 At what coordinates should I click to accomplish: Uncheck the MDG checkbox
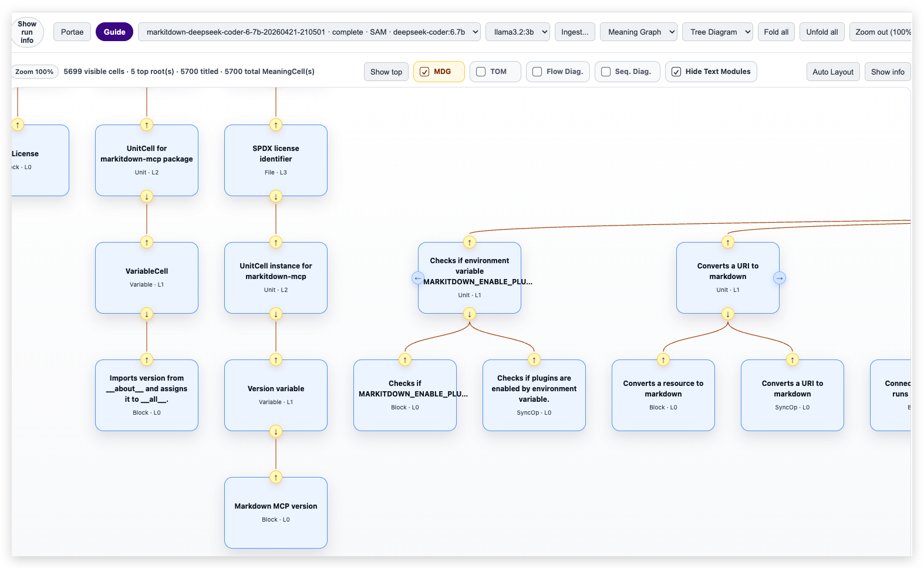[x=424, y=72]
